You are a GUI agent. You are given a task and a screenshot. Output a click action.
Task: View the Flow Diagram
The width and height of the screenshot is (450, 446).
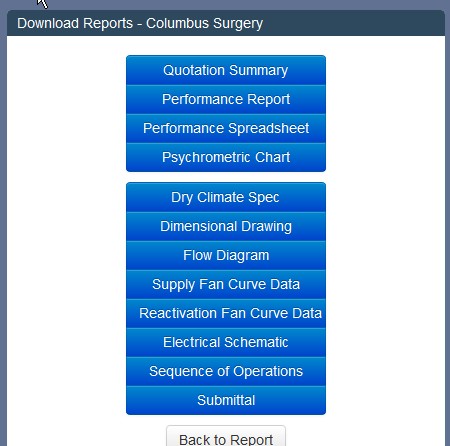point(226,255)
